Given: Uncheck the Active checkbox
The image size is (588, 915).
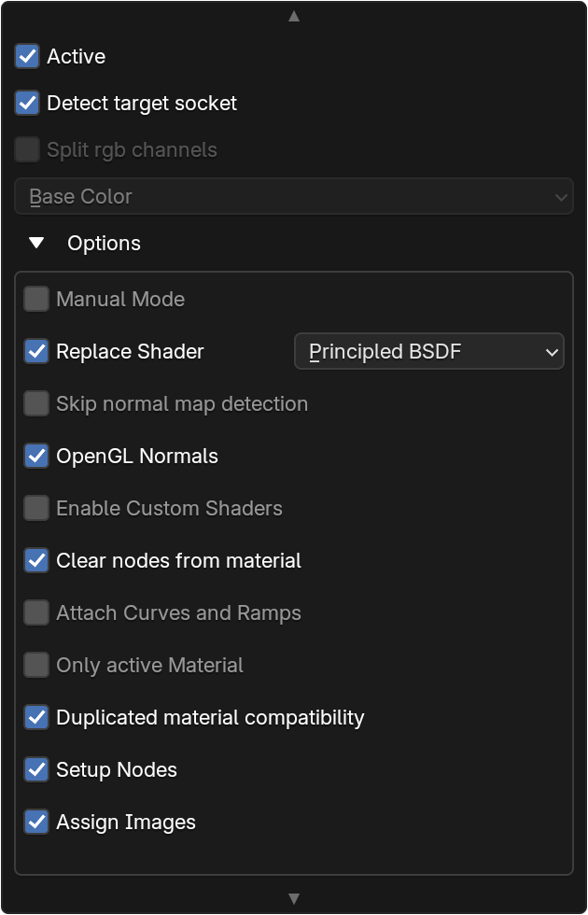Looking at the screenshot, I should click(x=27, y=56).
